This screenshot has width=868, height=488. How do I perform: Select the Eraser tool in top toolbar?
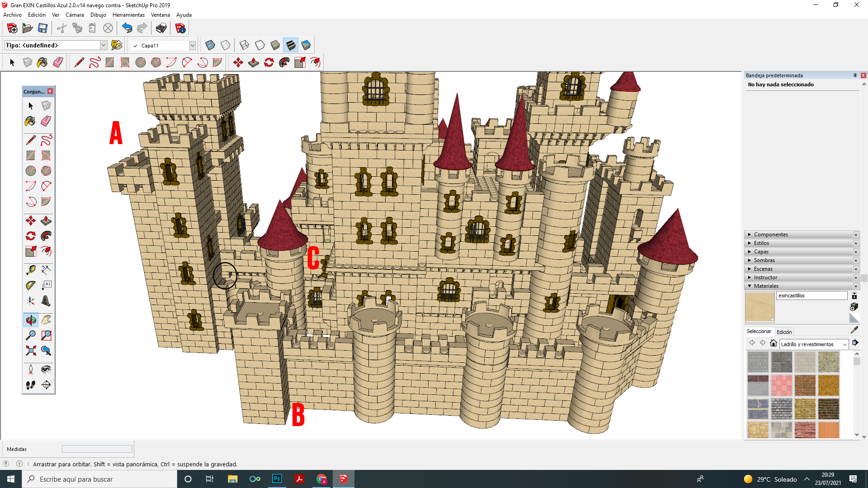point(58,62)
